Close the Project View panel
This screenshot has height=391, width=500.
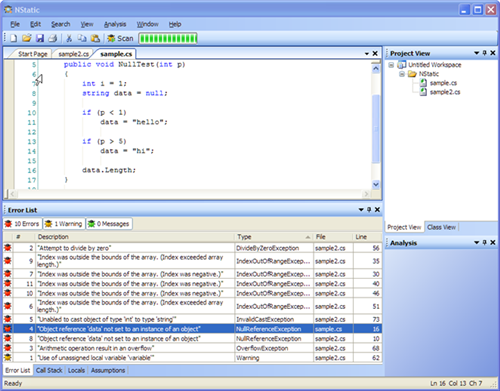[493, 53]
